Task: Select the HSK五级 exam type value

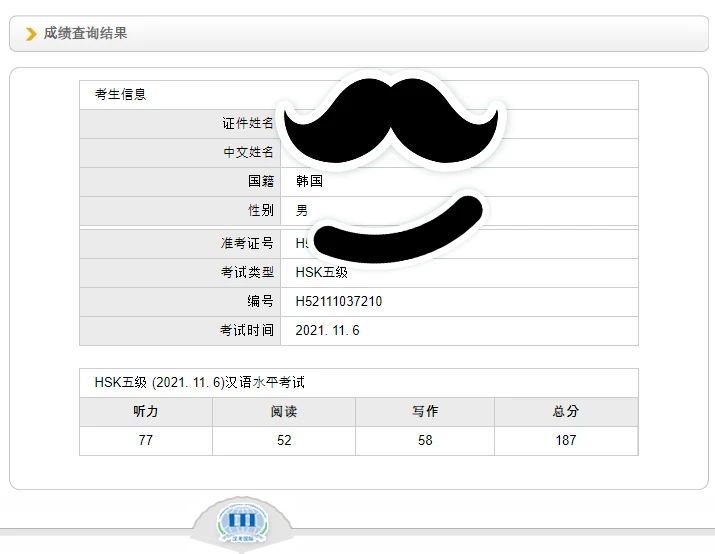Action: (x=321, y=272)
